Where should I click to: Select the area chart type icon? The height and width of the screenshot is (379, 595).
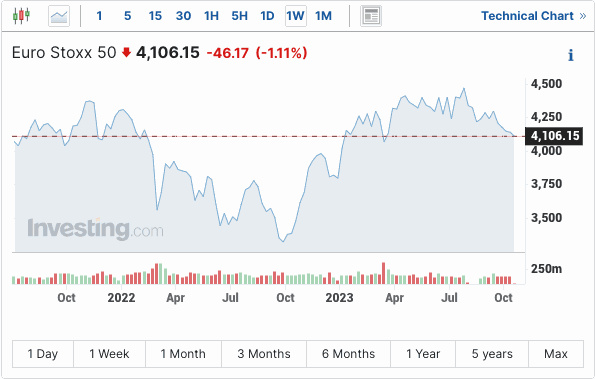59,16
